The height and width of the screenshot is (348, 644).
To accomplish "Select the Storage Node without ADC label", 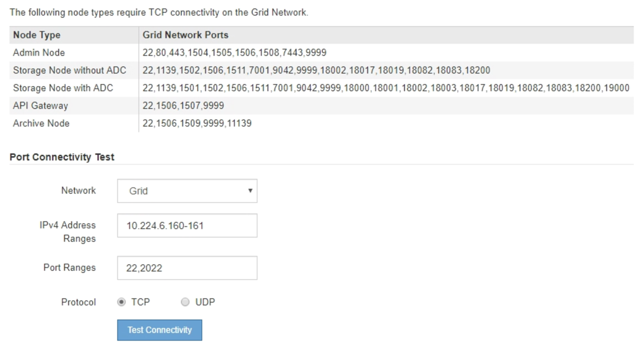I will 69,70.
